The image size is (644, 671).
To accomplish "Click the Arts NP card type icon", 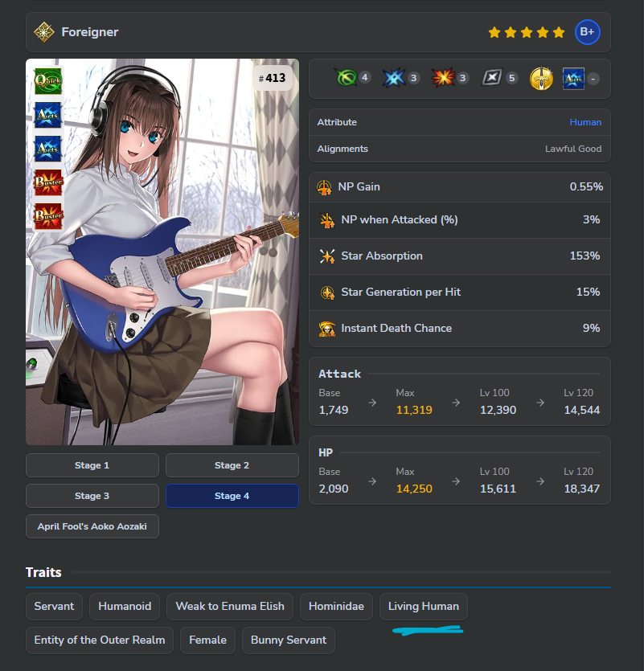I will point(573,79).
